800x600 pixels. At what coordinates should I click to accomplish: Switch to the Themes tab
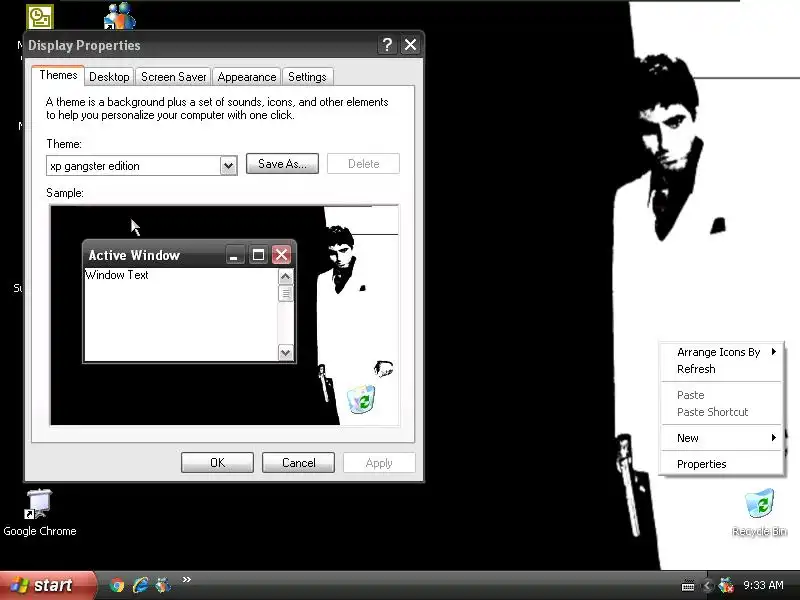[58, 76]
